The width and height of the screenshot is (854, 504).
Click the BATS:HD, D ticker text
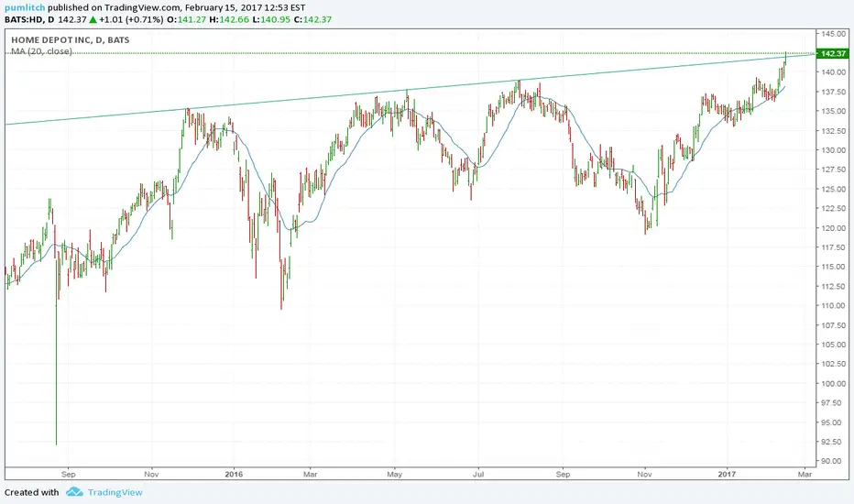click(29, 19)
